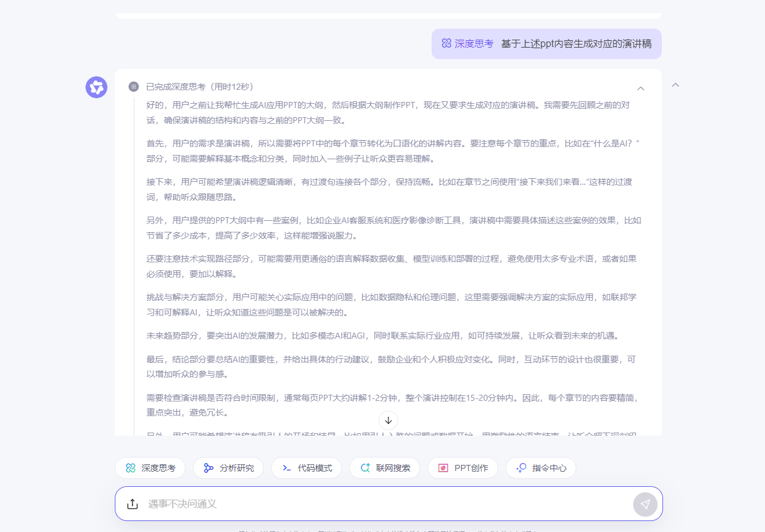
Task: Toggle the 深度思考 chip on the sent message
Action: (x=467, y=43)
